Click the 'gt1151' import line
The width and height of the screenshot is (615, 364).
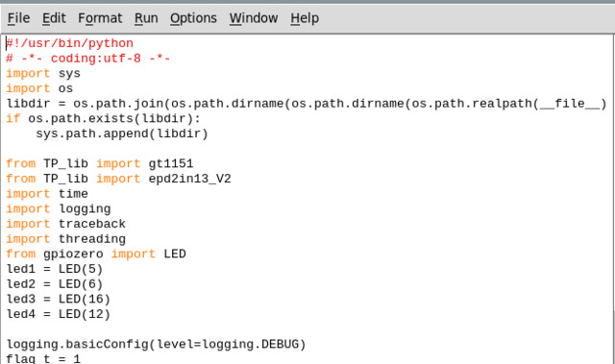(x=100, y=163)
